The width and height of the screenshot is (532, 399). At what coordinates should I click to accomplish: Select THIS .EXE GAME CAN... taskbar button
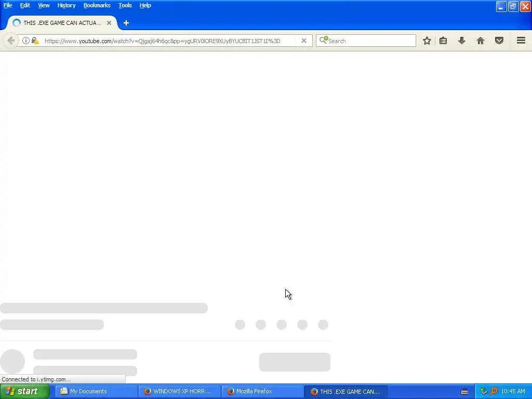(345, 392)
